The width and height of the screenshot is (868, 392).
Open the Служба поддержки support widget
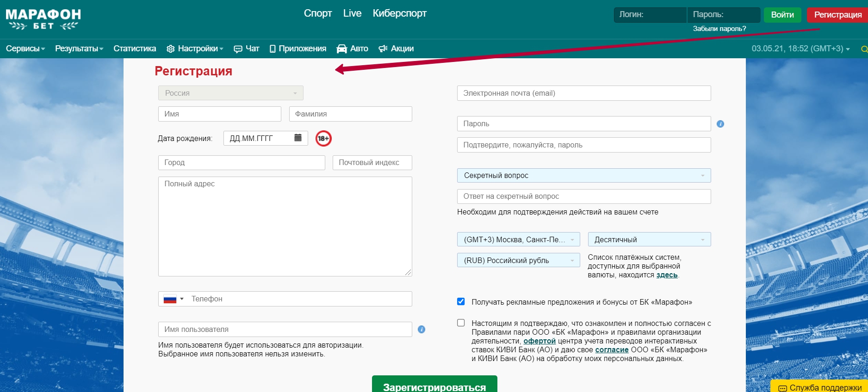tap(820, 387)
